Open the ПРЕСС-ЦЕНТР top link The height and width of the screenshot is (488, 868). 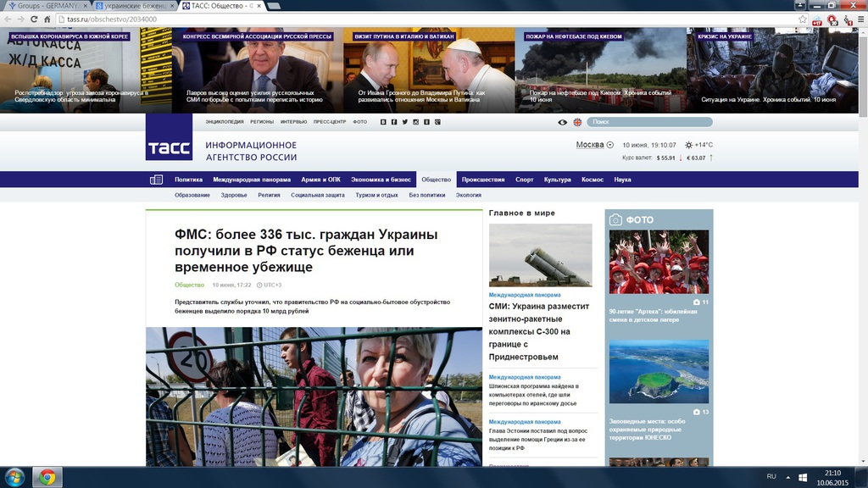point(330,122)
